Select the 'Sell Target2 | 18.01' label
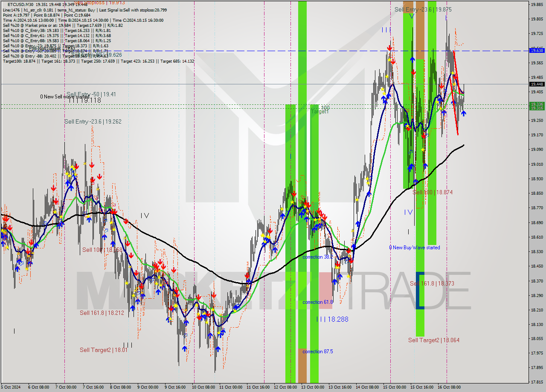This screenshot has width=546, height=392. 104,350
